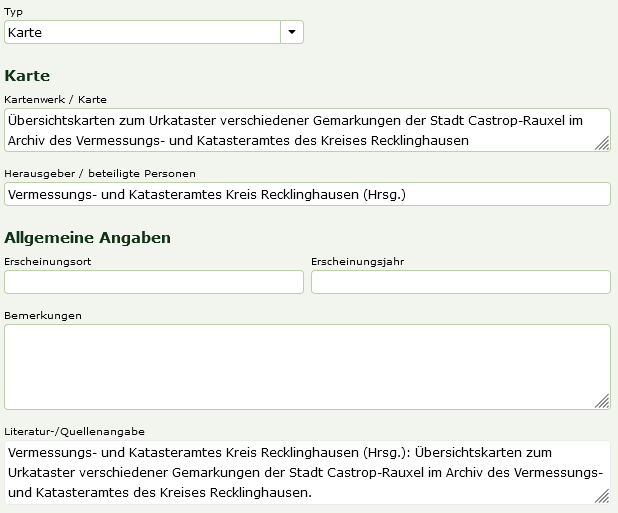
Task: Click the Erscheinungsort label
Action: click(x=48, y=262)
